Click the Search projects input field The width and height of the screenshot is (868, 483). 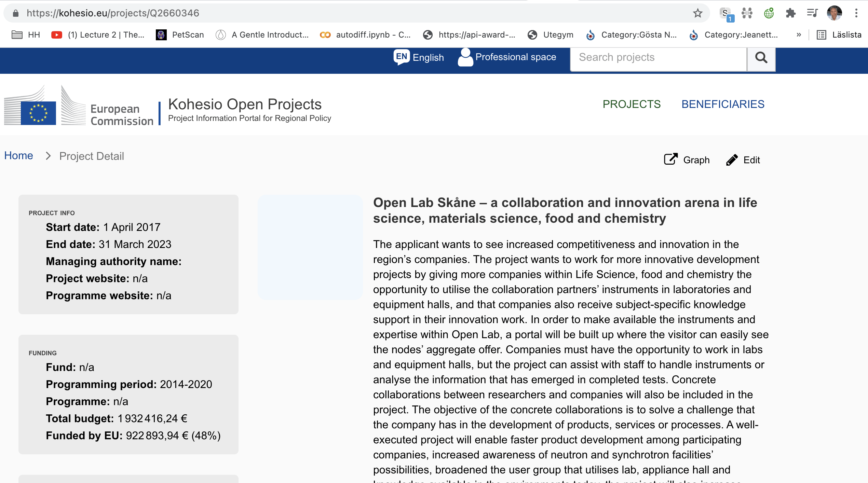point(658,57)
